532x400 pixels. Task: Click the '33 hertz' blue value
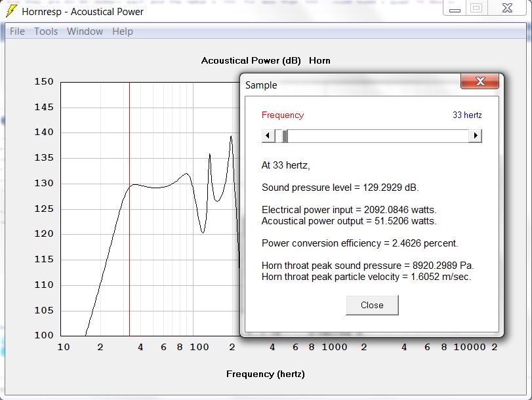click(467, 115)
